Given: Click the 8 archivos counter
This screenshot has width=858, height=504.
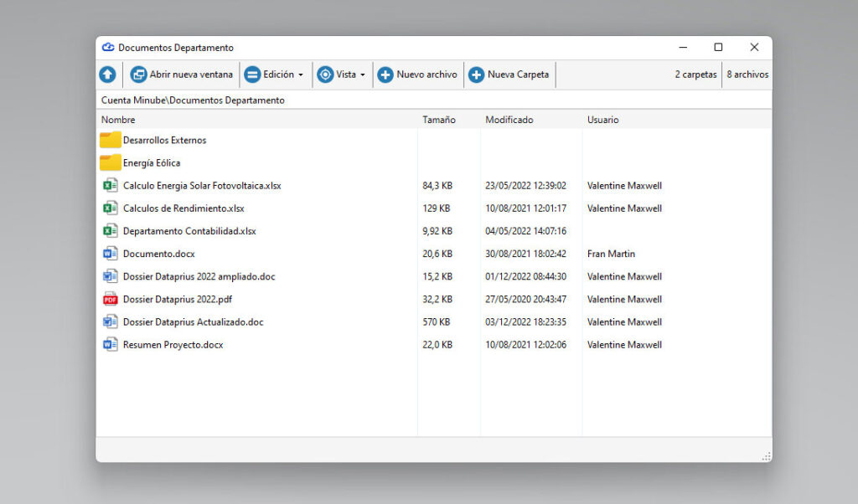Looking at the screenshot, I should 747,75.
